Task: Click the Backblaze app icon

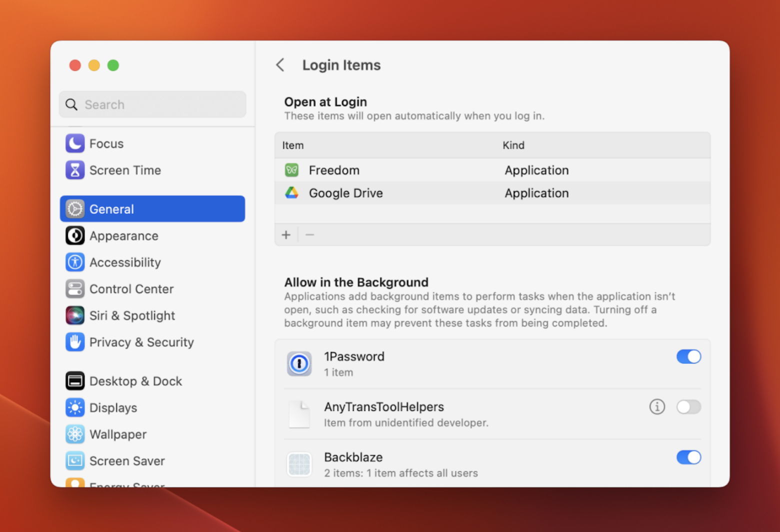Action: (299, 464)
